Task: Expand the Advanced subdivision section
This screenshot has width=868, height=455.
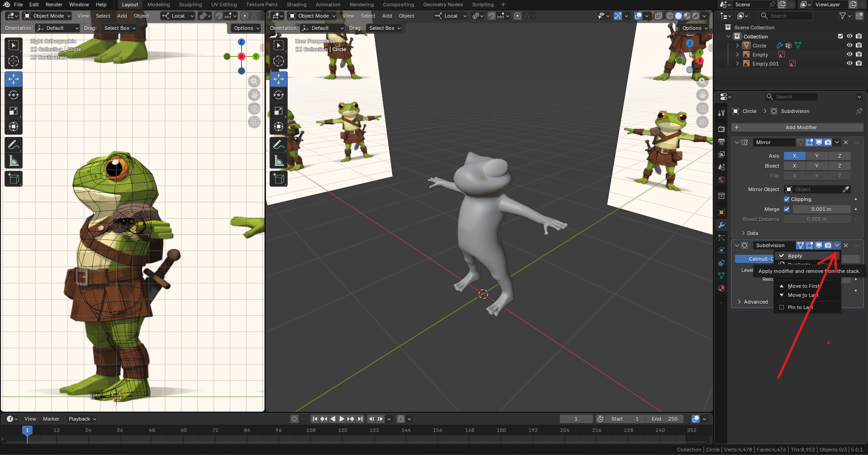Action: pyautogui.click(x=755, y=302)
